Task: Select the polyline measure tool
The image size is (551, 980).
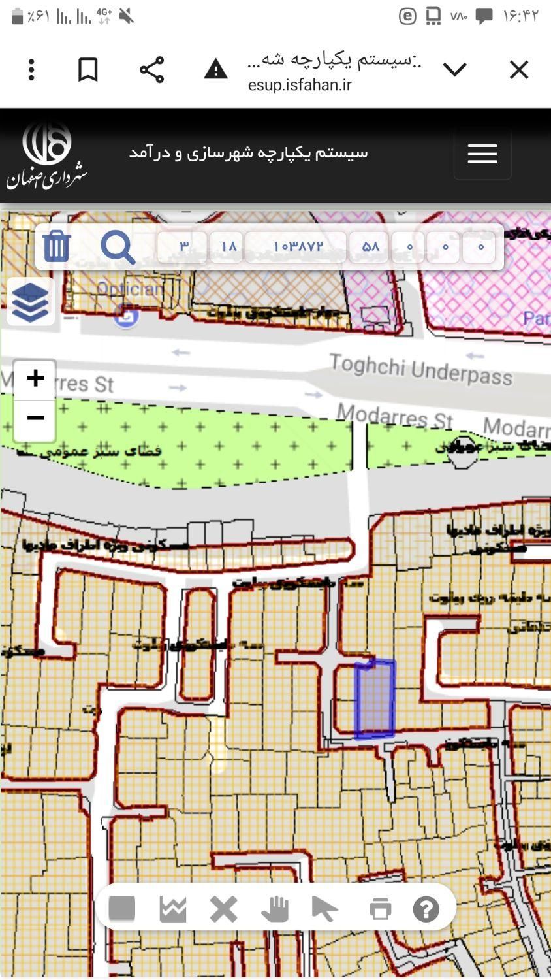Action: click(173, 908)
